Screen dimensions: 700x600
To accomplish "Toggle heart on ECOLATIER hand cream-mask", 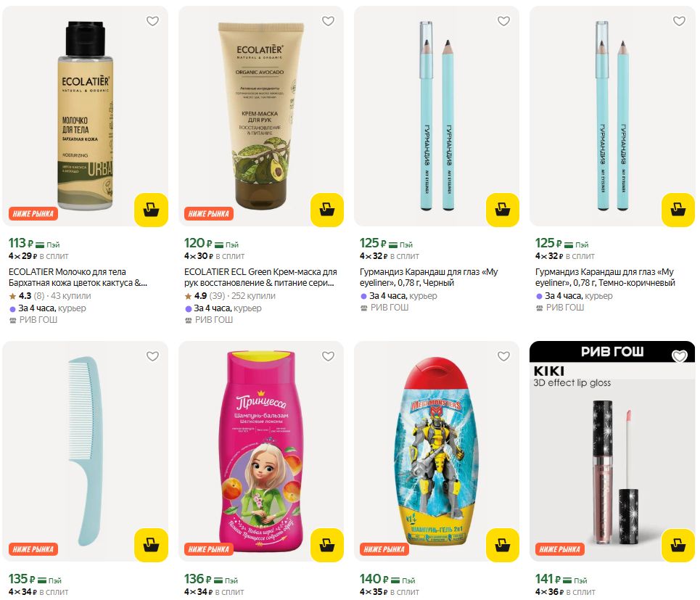I will click(328, 21).
